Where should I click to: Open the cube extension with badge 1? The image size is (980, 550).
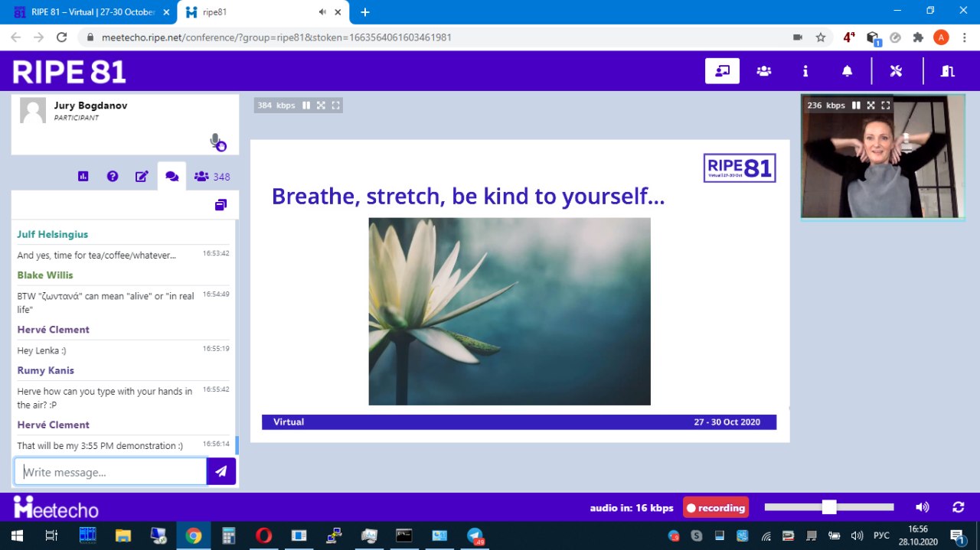(x=873, y=37)
